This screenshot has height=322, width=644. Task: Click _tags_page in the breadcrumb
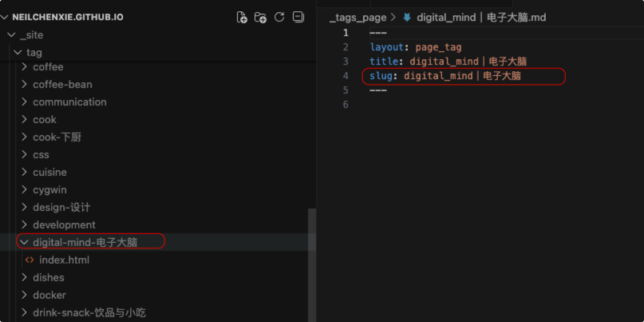[x=358, y=18]
